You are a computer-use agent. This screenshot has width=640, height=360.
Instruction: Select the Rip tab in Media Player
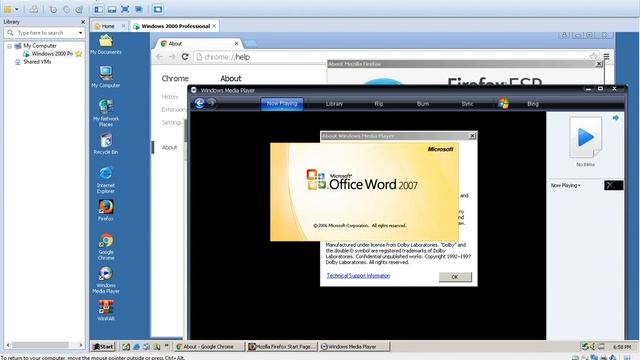pos(379,104)
